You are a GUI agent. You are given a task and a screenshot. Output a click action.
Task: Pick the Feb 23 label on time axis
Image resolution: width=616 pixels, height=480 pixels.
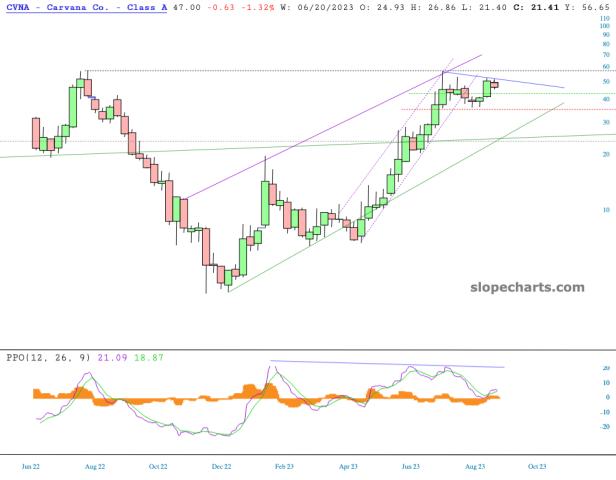pyautogui.click(x=284, y=466)
